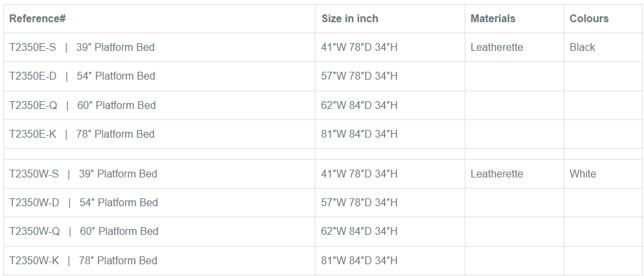Select the T2350E-Q 60″ Platform Bed cell
The height and width of the screenshot is (276, 644).
(82, 105)
